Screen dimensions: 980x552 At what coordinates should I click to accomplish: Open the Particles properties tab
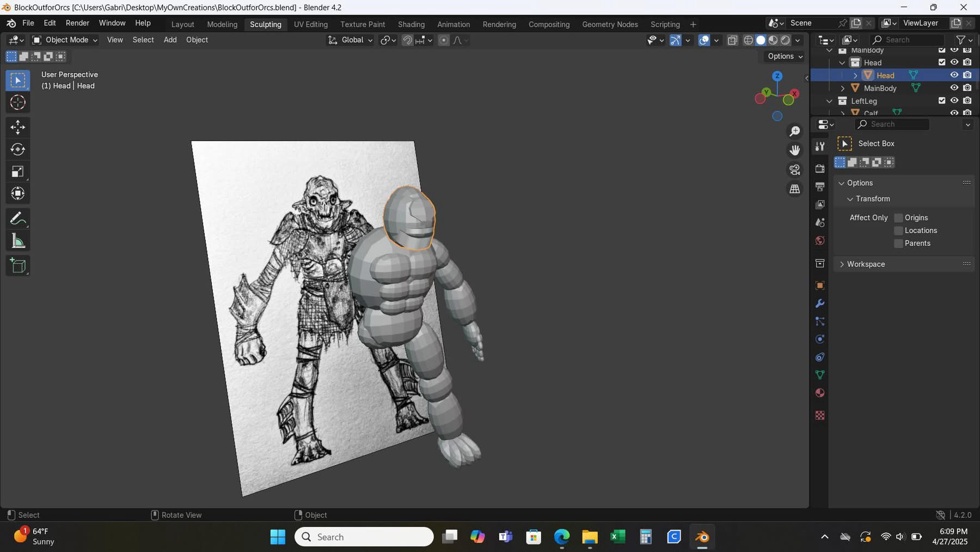pyautogui.click(x=820, y=322)
